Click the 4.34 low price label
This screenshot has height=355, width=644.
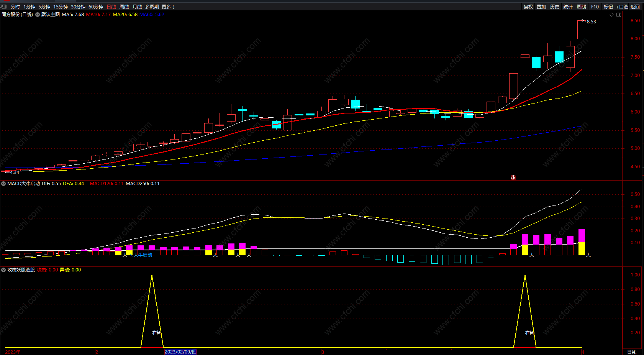tap(15, 173)
